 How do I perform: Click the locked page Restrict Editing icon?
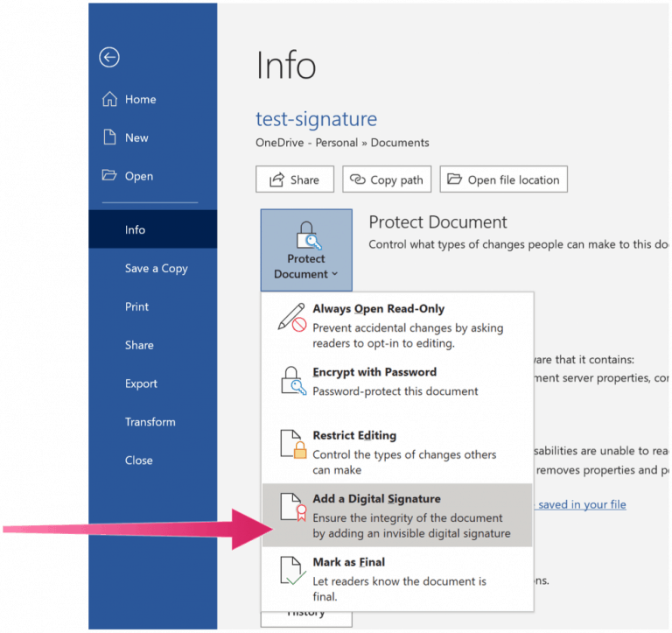pos(294,444)
